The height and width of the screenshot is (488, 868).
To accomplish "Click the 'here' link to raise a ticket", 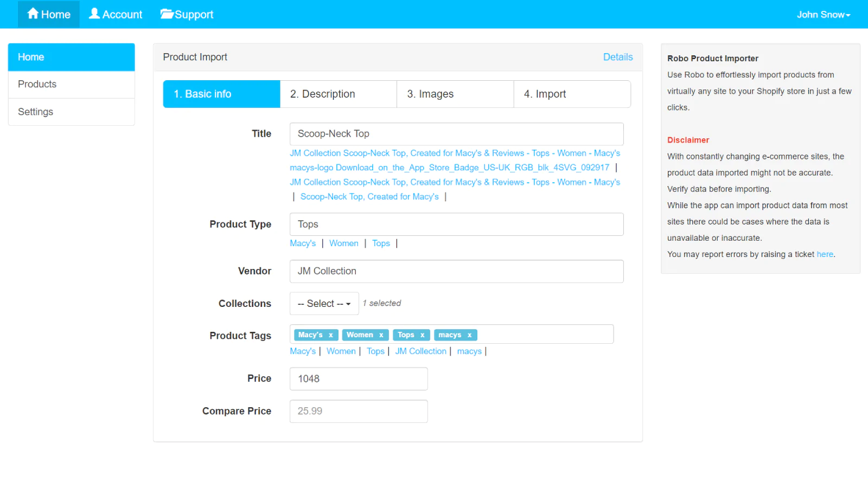I will point(825,254).
